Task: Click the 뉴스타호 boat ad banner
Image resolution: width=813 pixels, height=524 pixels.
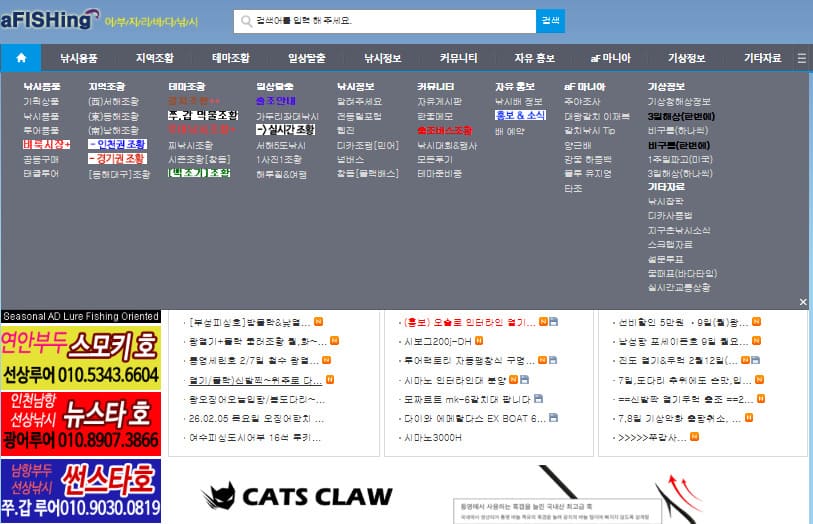Action: [x=80, y=423]
